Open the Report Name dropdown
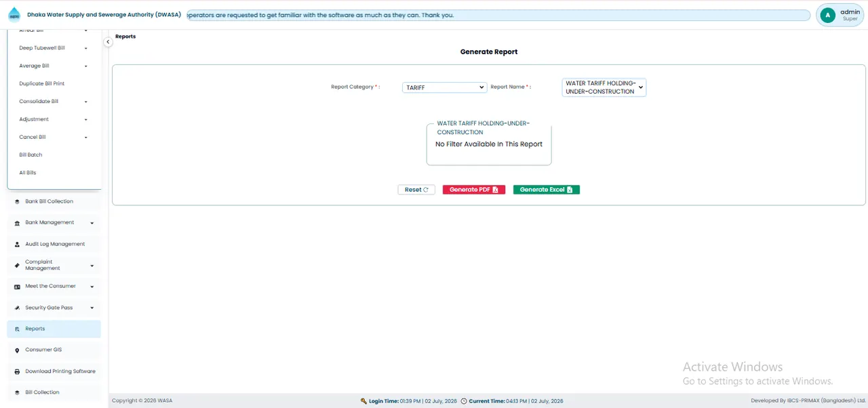The image size is (868, 408). [604, 87]
